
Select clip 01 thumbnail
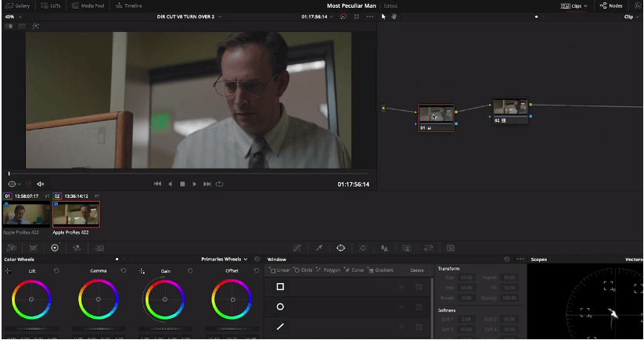(x=27, y=214)
